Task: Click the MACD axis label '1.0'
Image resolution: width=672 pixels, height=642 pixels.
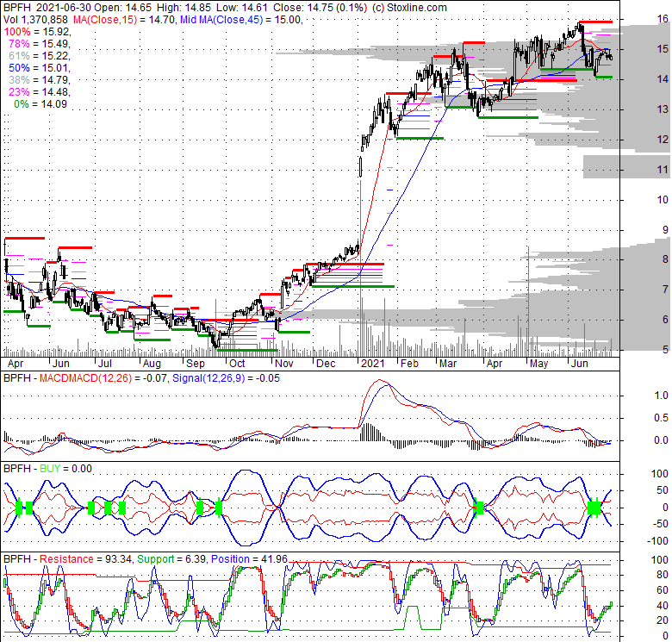Action: coord(662,396)
